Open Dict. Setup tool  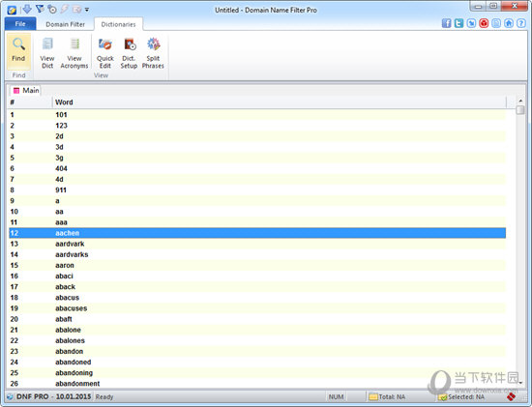point(129,53)
